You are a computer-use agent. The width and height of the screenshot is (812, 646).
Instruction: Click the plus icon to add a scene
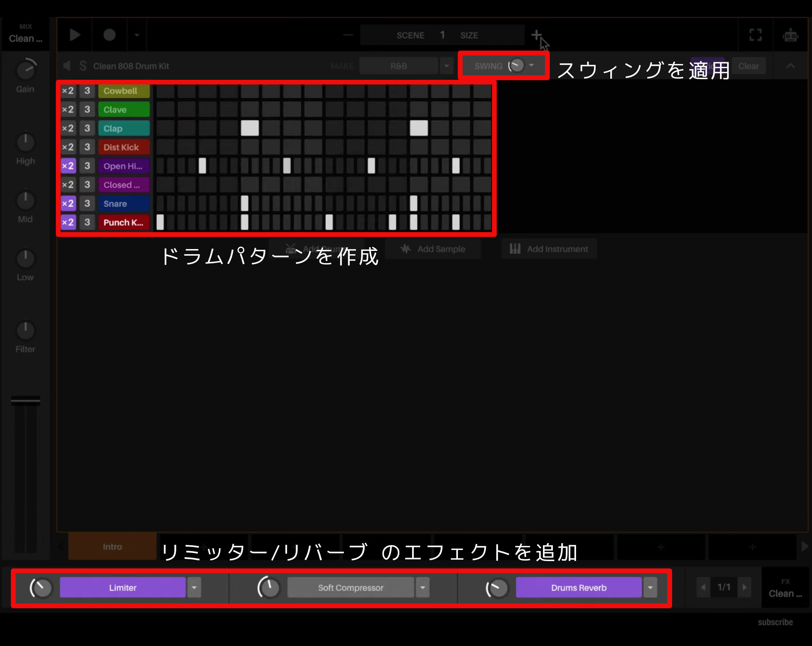click(536, 35)
